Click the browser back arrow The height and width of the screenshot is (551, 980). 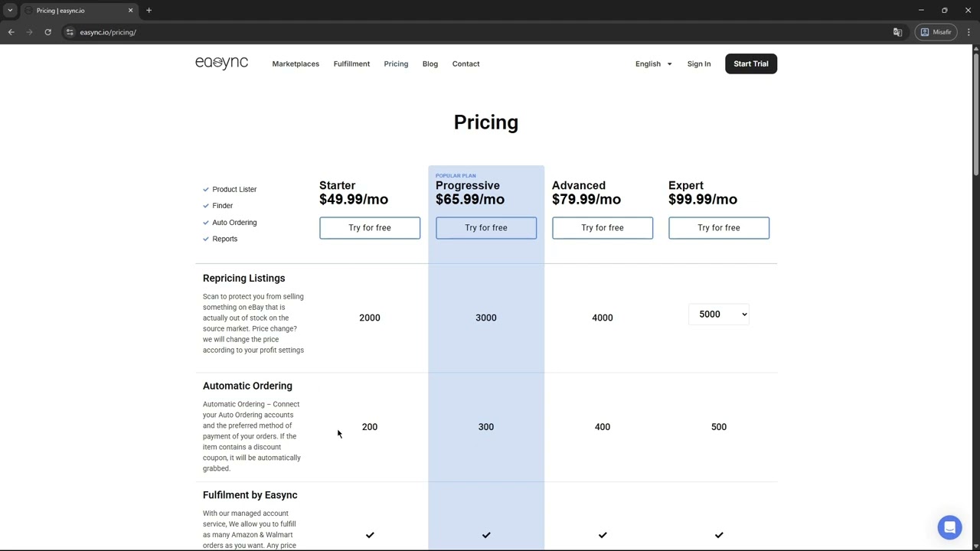point(11,32)
